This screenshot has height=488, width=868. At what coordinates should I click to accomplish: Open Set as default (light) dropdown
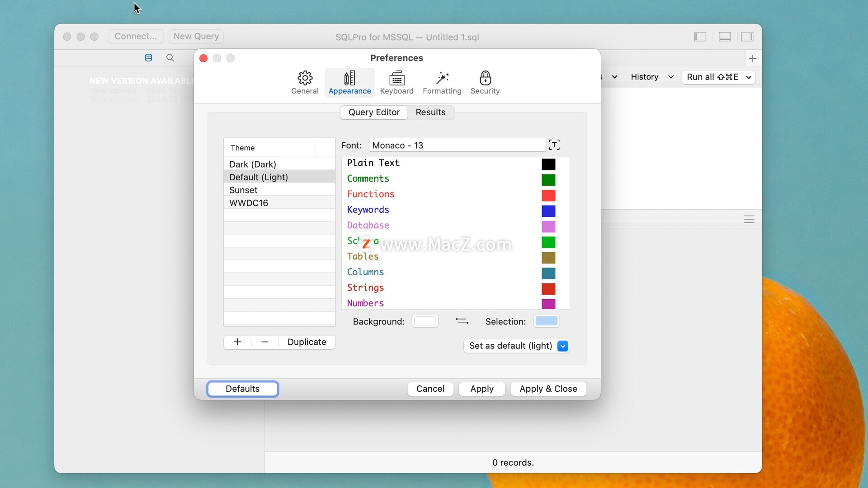pos(516,346)
